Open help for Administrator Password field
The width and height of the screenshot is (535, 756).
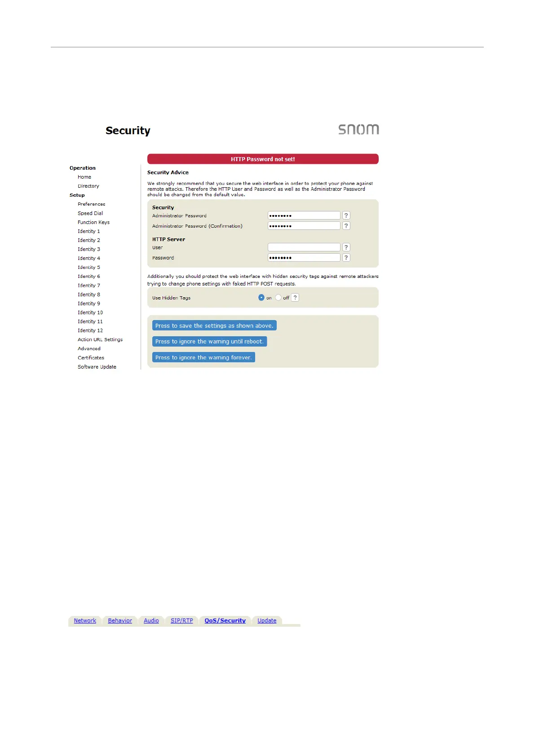(346, 215)
